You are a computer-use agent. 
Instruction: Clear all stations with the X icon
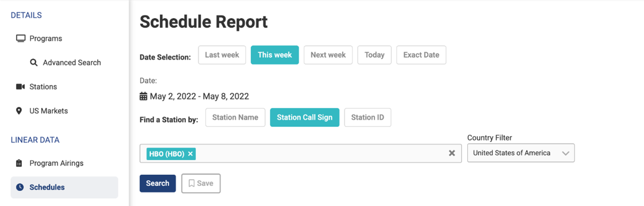(x=452, y=153)
